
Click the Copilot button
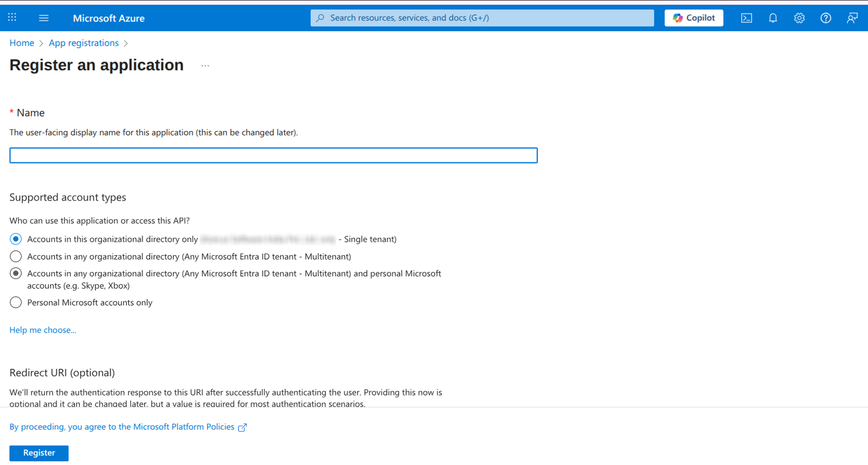[694, 18]
